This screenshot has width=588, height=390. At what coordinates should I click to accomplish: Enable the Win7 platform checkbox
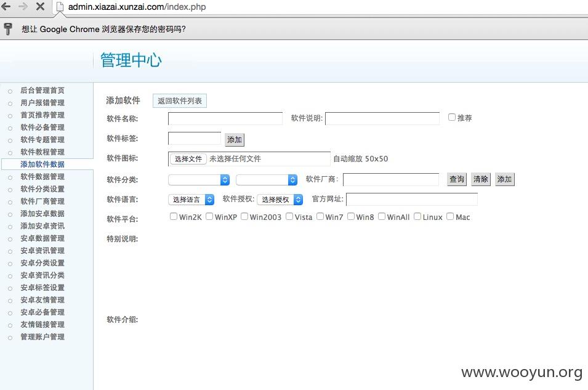[320, 216]
